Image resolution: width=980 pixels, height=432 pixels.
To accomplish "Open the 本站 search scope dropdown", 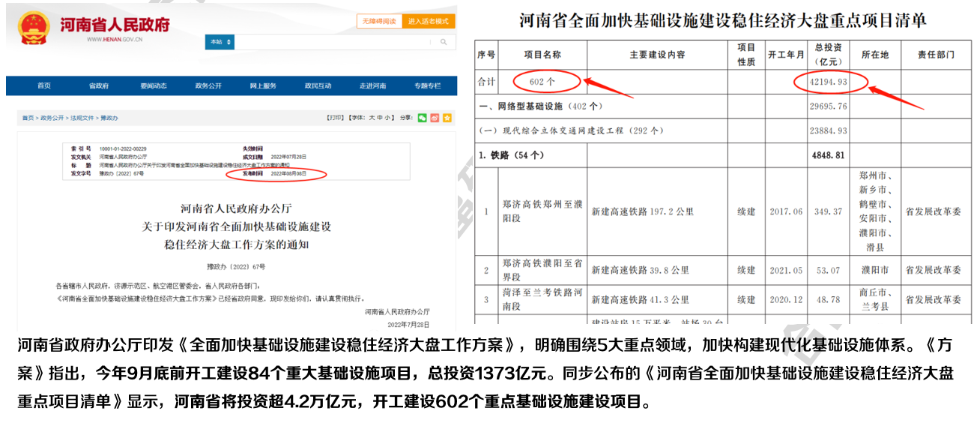I will point(220,42).
